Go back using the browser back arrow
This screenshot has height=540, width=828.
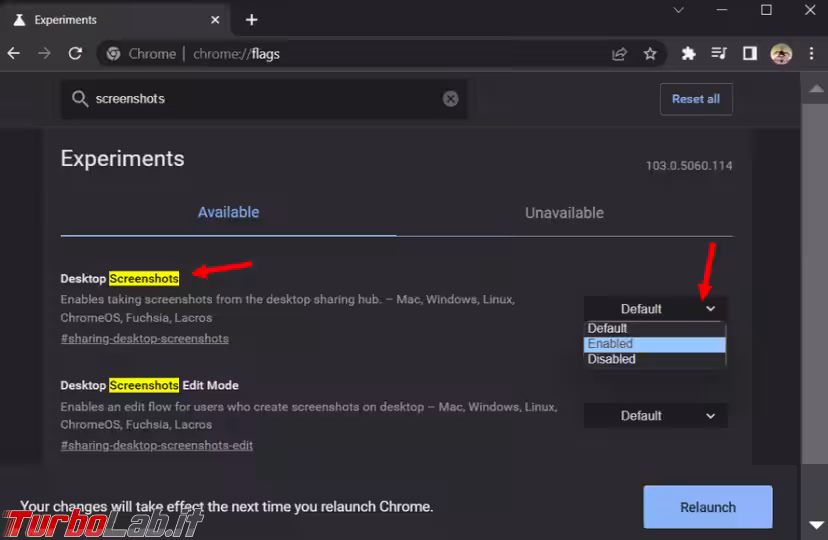tap(14, 53)
